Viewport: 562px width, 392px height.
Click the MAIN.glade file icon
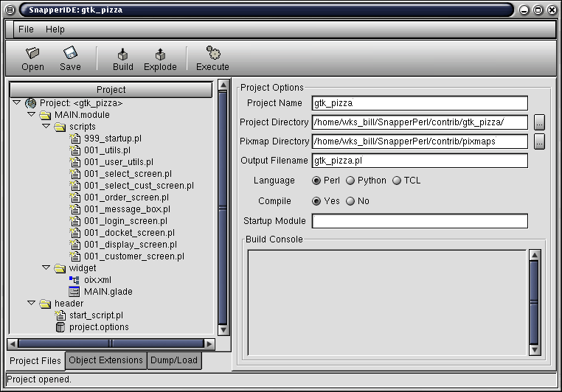74,292
